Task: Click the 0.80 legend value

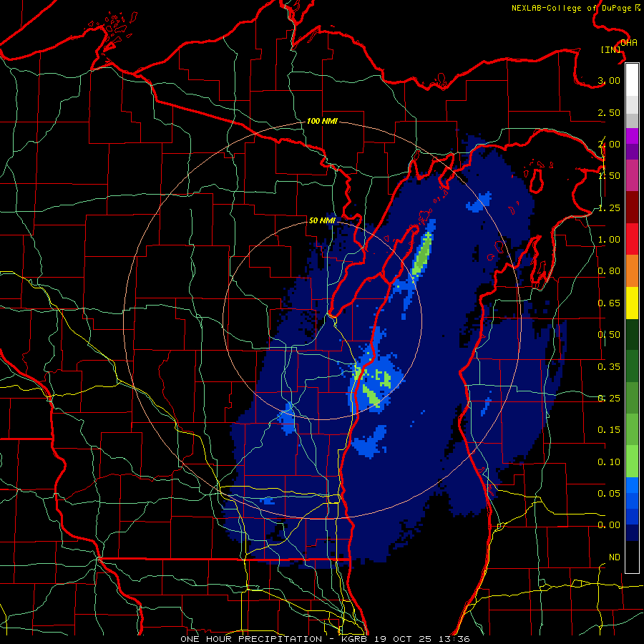Action: click(609, 271)
